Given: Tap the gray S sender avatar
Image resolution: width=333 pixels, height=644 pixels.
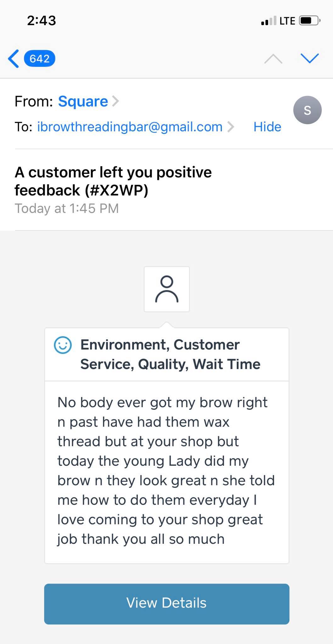Looking at the screenshot, I should point(307,110).
